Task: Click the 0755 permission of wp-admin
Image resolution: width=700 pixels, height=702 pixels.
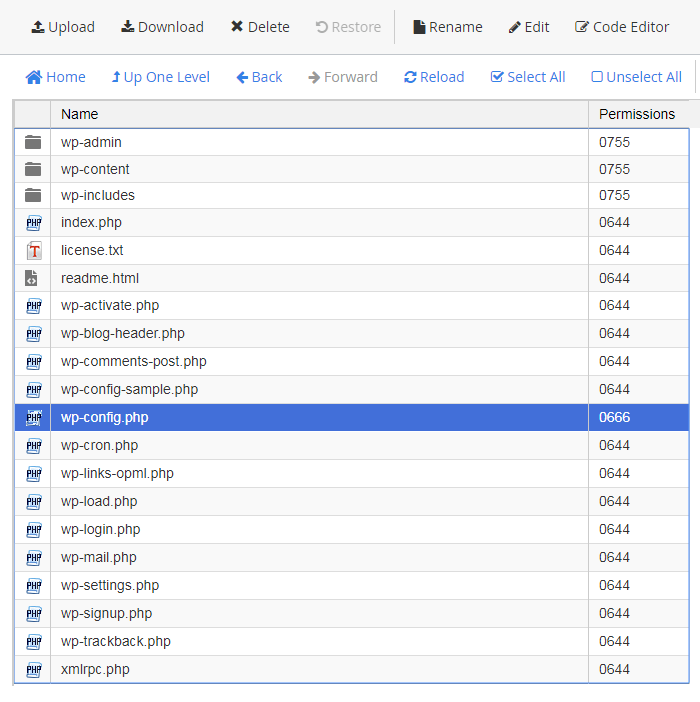Action: tap(615, 142)
